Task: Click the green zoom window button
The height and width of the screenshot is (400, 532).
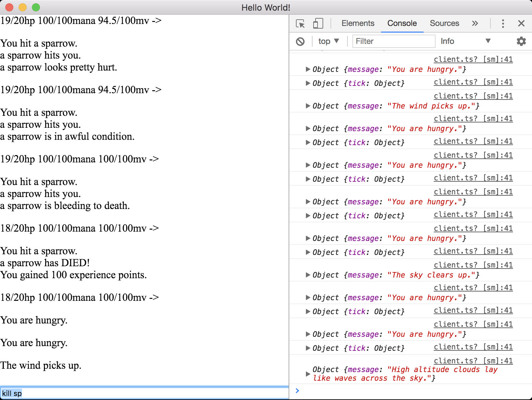Action: 36,7
